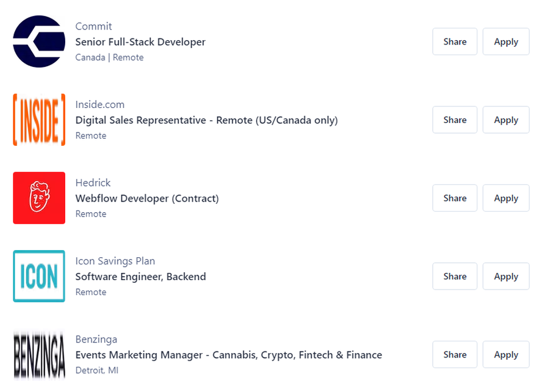This screenshot has width=557, height=392.
Task: Click the Hedrick red face logo
Action: [39, 198]
